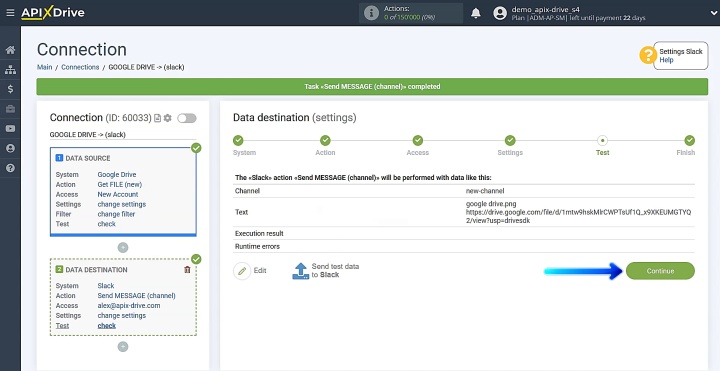Open the New Account access link
The height and width of the screenshot is (371, 720).
pyautogui.click(x=118, y=194)
